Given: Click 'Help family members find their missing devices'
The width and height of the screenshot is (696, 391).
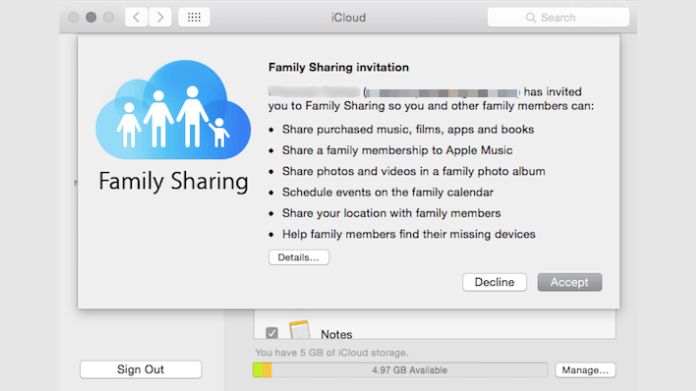Looking at the screenshot, I should 409,234.
